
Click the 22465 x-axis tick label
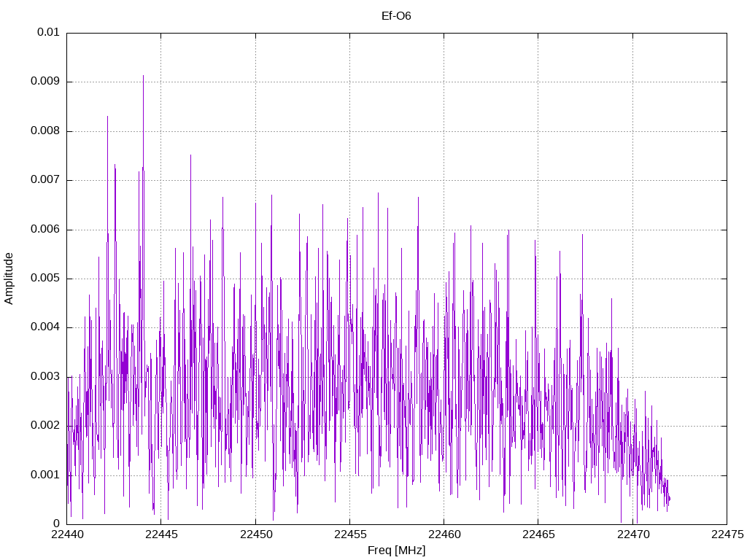tap(538, 534)
